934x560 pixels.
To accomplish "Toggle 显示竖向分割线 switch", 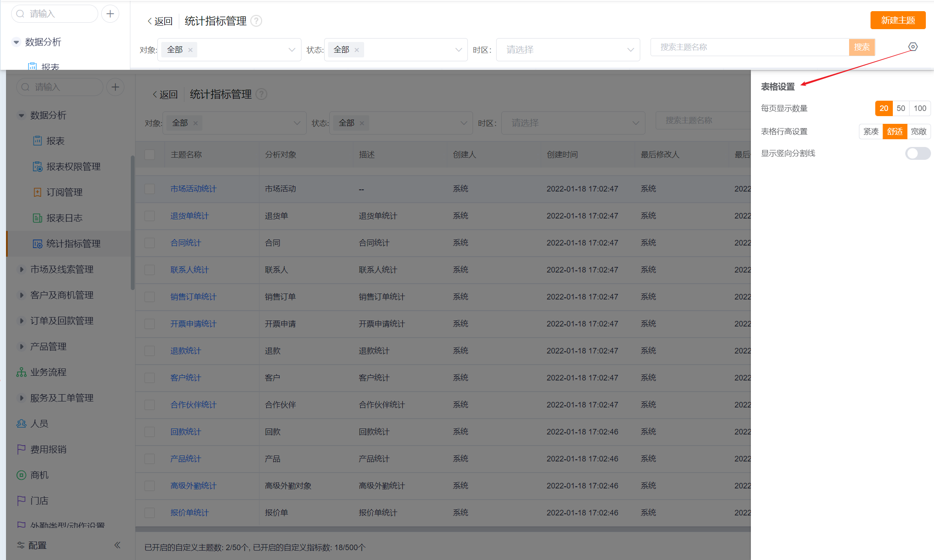I will point(918,153).
